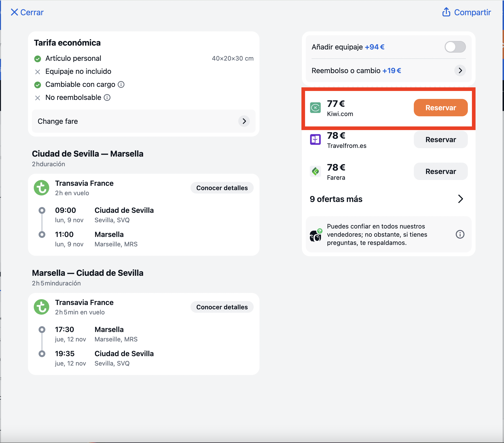The width and height of the screenshot is (504, 443).
Task: Open info icon next to No reembolsable
Action: [107, 97]
